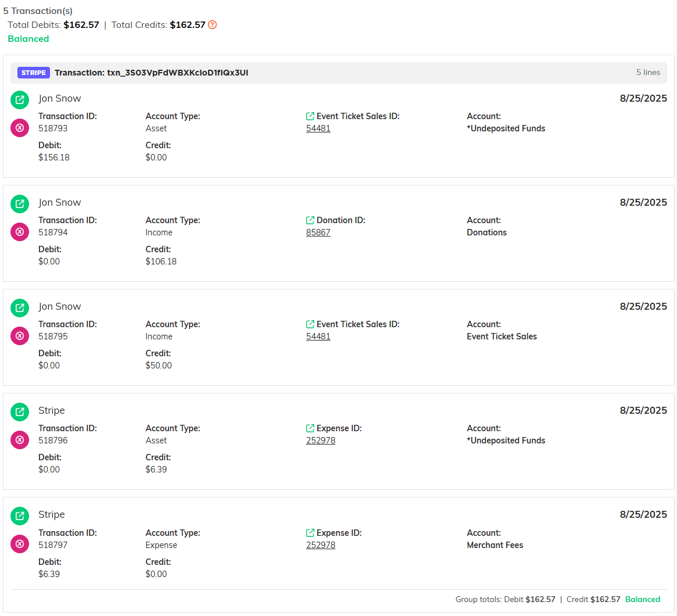Screen dimensions: 677x616
Task: Open transaction 518793 via green open icon
Action: (x=19, y=100)
